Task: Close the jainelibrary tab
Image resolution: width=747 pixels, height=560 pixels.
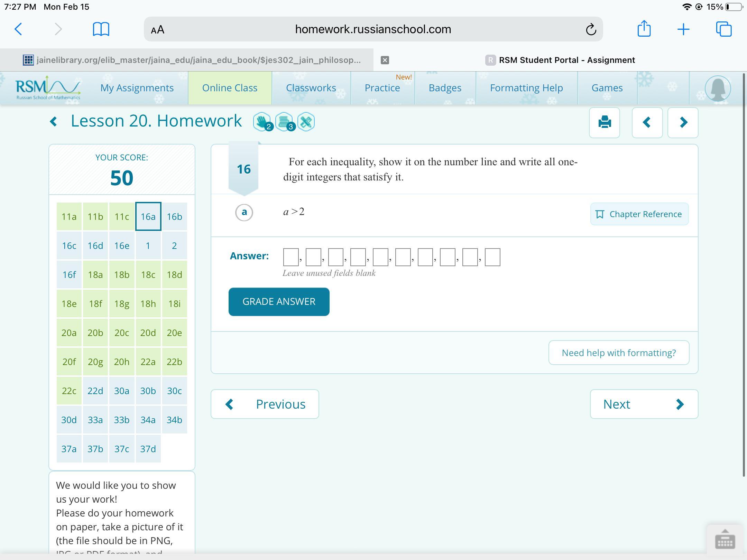Action: tap(385, 60)
